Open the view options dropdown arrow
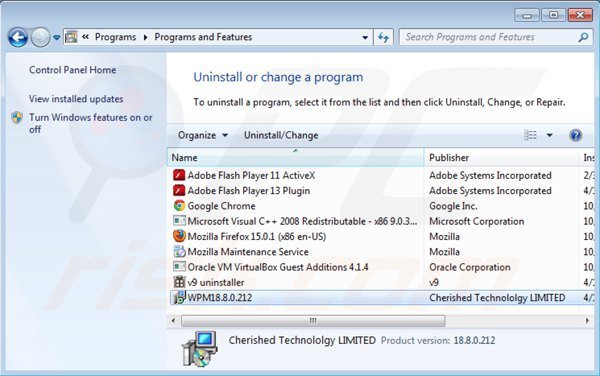The height and width of the screenshot is (376, 600). 549,135
